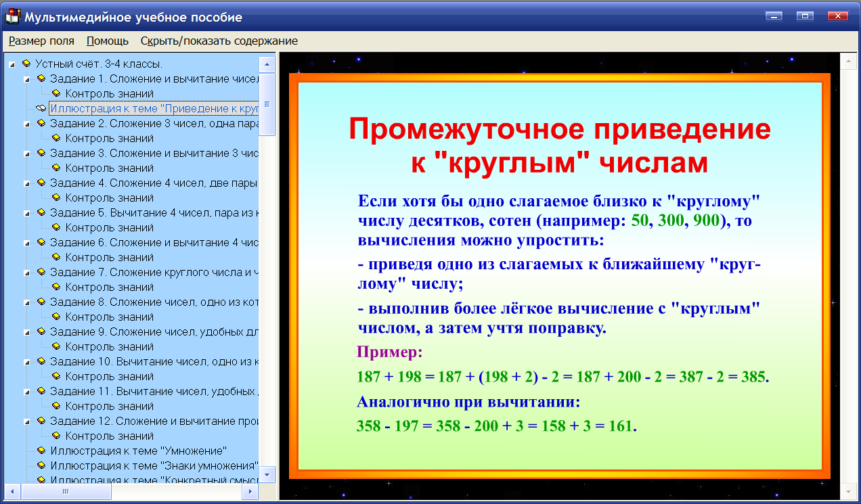Click the book icon beside "Устный счёт. 3-4 классы."
This screenshot has height=504, width=861.
pyautogui.click(x=26, y=62)
